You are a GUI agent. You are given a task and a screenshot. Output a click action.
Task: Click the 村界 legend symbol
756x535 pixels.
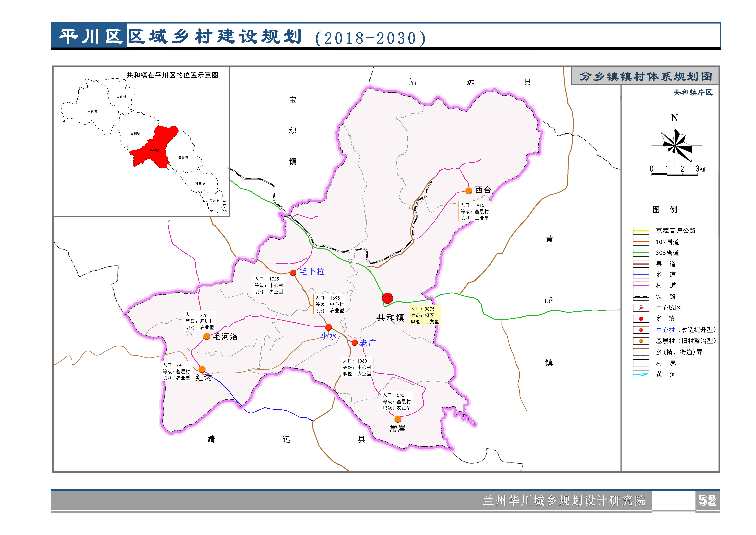(x=641, y=363)
